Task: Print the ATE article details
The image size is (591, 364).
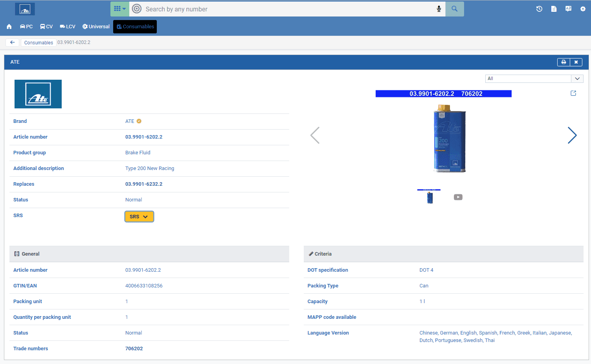Action: pyautogui.click(x=563, y=62)
